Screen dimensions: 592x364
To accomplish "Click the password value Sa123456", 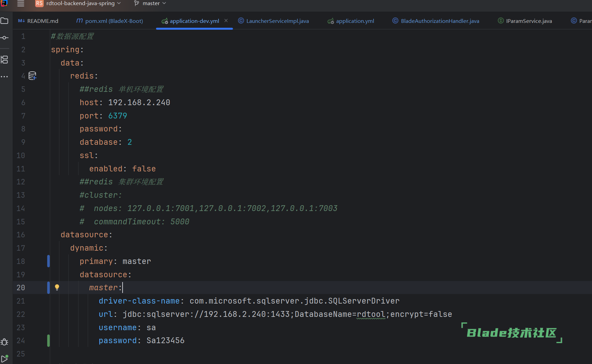I will 166,340.
